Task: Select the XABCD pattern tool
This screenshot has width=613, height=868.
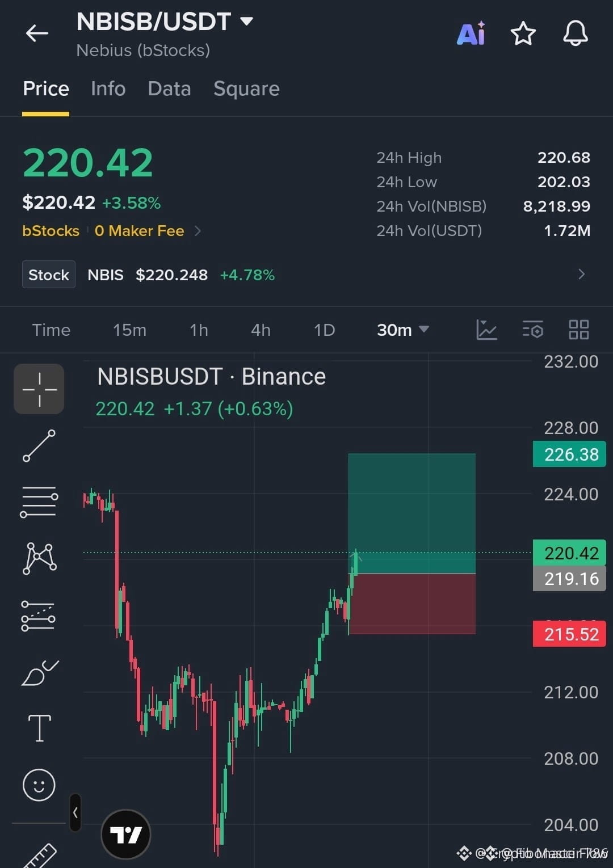Action: [39, 558]
